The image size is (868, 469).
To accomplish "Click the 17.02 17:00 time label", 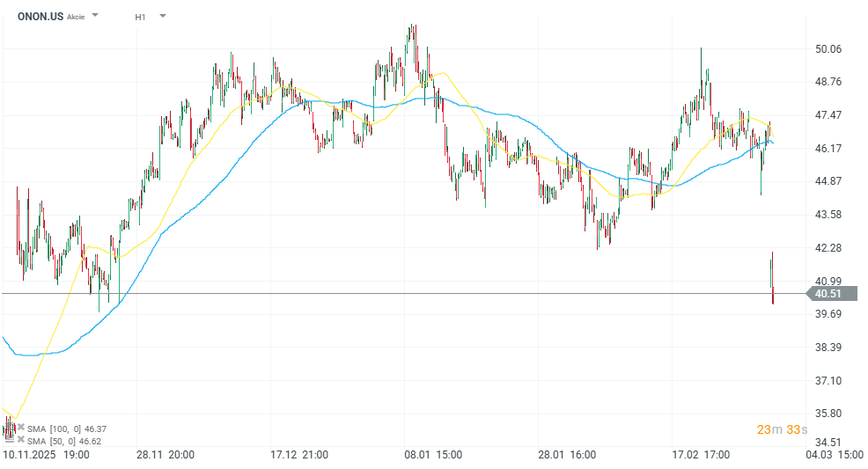I will point(701,455).
